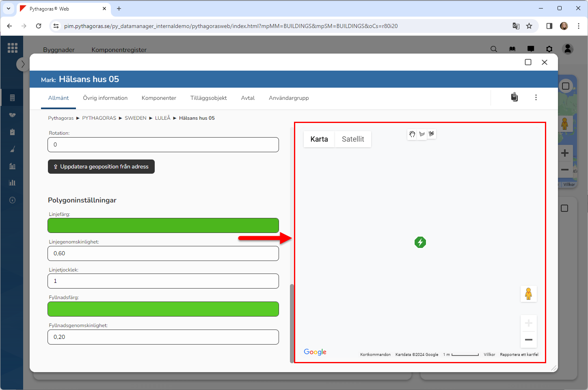Image resolution: width=588 pixels, height=390 pixels.
Task: Switch to Övrig information tab
Action: pyautogui.click(x=105, y=98)
